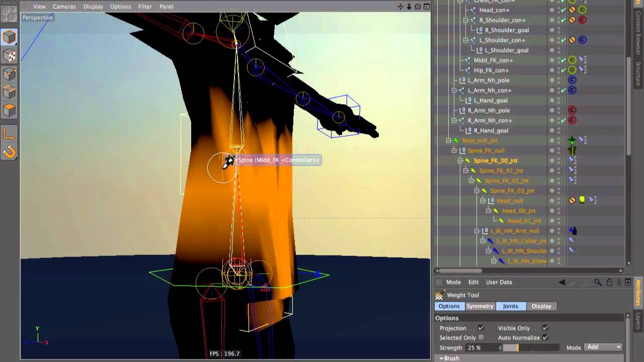Toggle the viewport maximize view icon
The image size is (644, 362).
tap(427, 7)
